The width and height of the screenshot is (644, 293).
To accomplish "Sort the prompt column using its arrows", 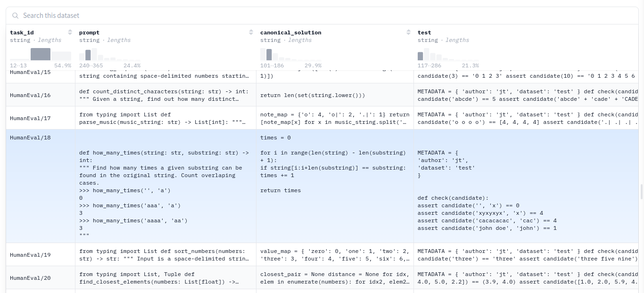I will (251, 33).
